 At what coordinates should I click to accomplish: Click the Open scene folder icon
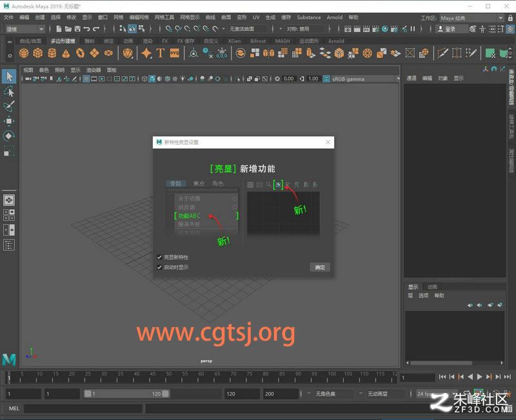(x=68, y=29)
